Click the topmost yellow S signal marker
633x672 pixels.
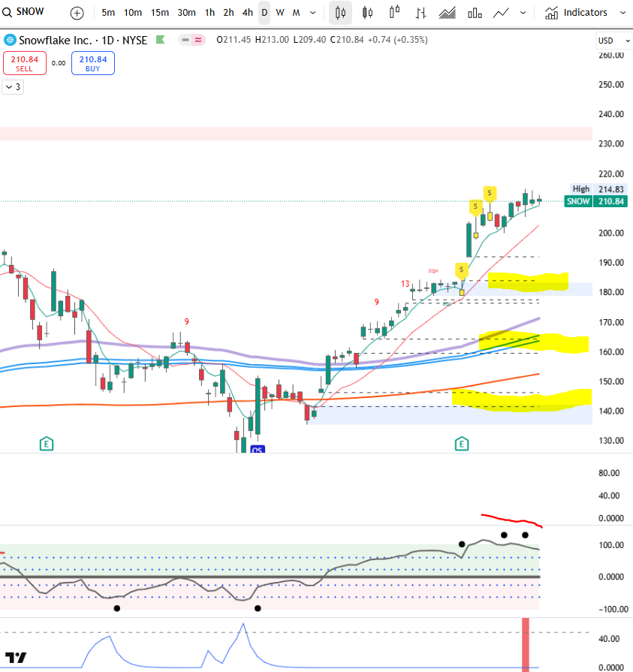490,193
